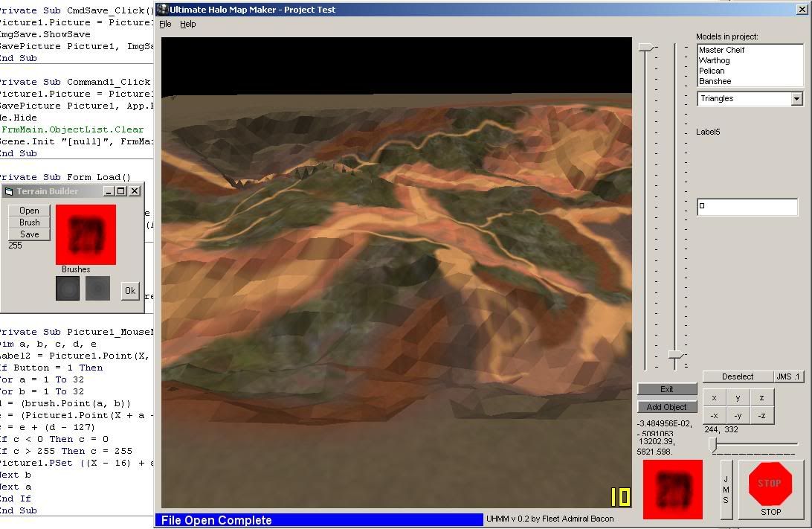Click the right vertical slider handle
812x529 pixels.
click(x=675, y=355)
